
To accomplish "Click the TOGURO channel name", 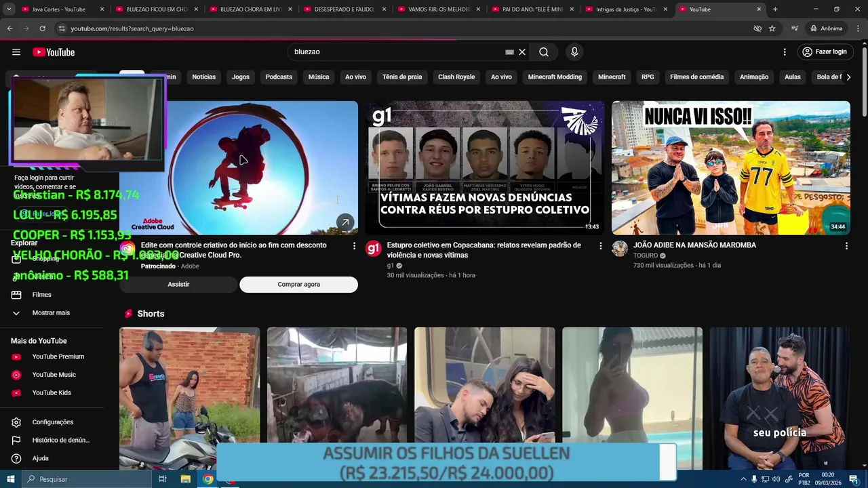I will 646,256.
